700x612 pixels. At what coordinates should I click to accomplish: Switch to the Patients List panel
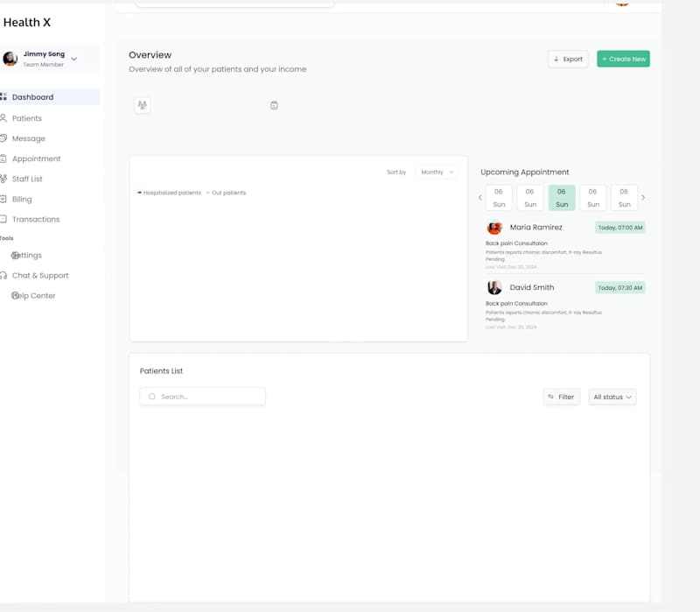[160, 370]
